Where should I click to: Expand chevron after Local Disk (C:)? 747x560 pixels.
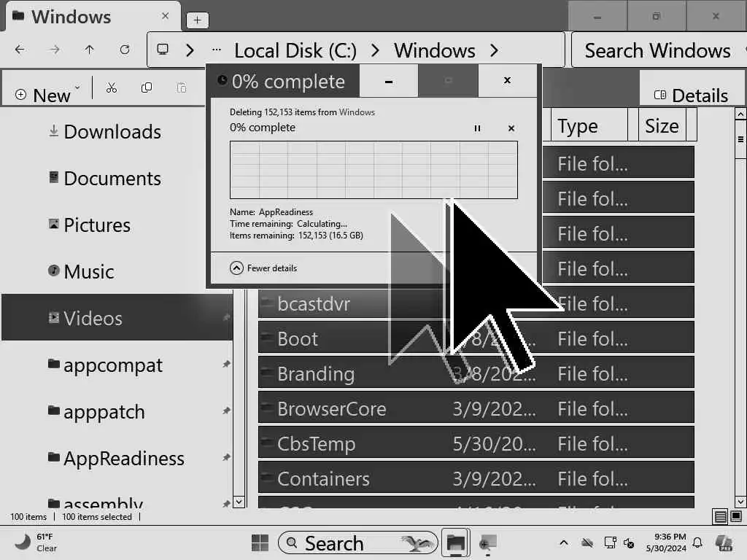tap(376, 50)
